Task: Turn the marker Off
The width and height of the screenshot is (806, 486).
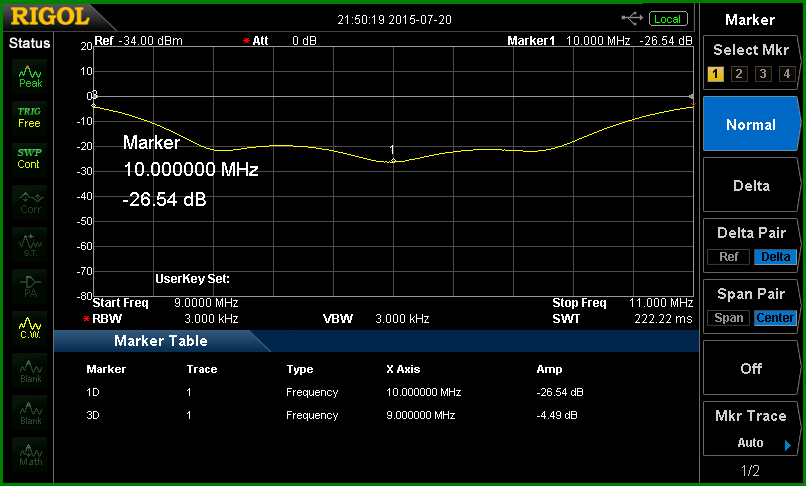Action: [x=751, y=368]
